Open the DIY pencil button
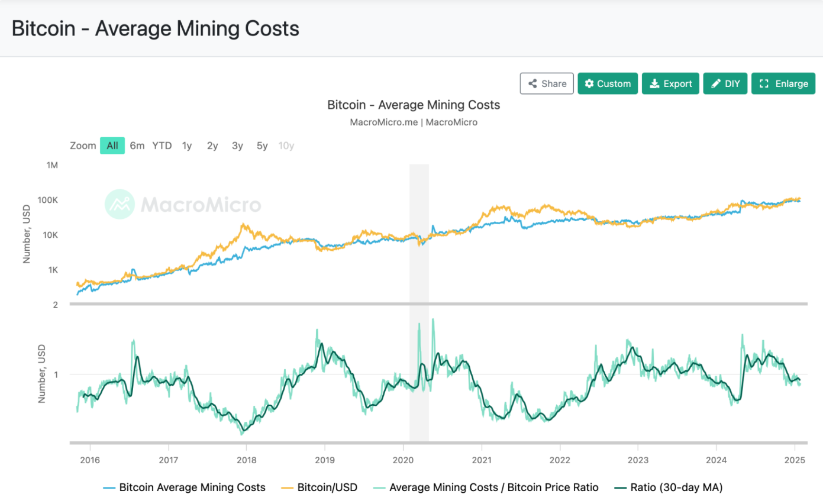 click(725, 83)
